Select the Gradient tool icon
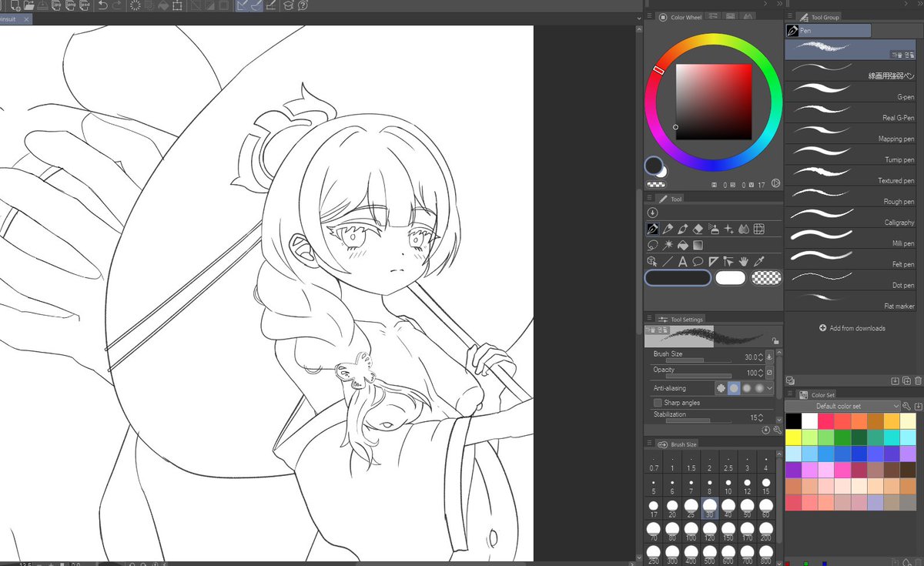This screenshot has height=566, width=924. 698,245
